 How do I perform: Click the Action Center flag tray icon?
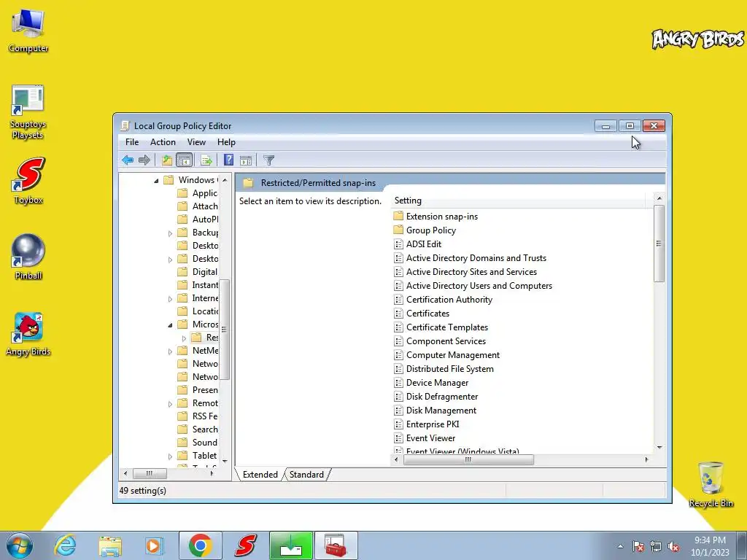(638, 547)
